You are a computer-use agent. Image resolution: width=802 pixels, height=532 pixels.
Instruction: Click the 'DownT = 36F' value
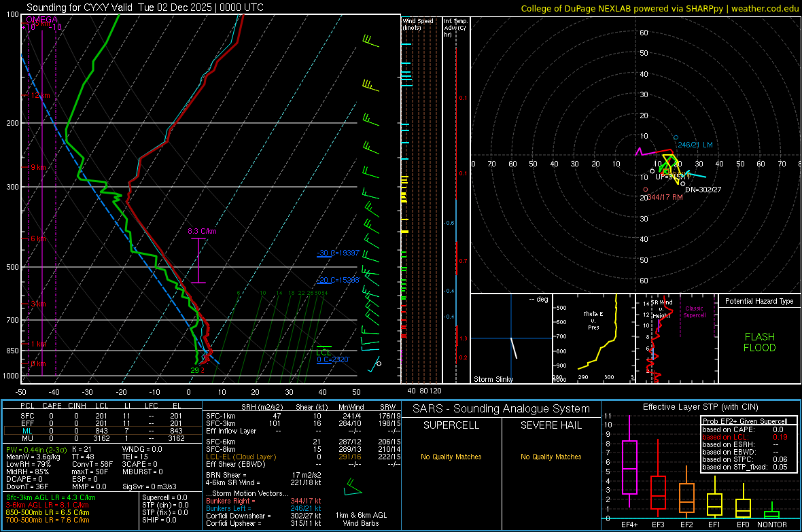(x=27, y=486)
